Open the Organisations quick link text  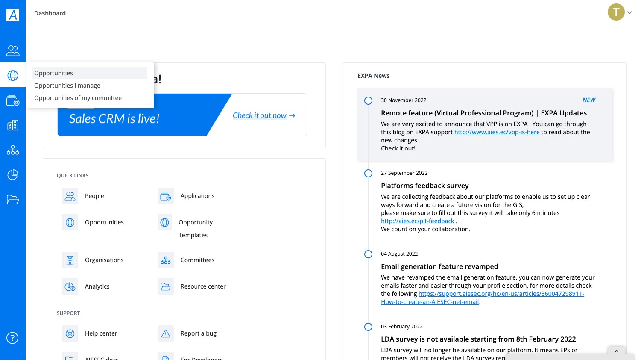pyautogui.click(x=104, y=260)
